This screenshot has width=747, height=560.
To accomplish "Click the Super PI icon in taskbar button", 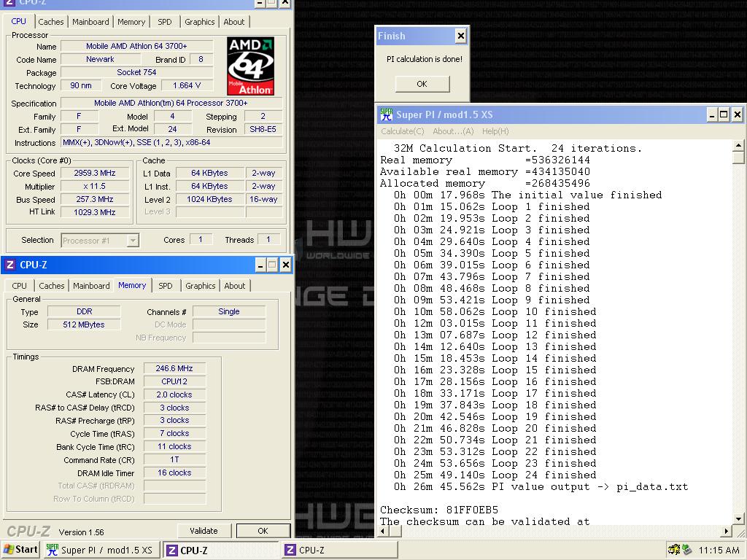I will pyautogui.click(x=53, y=550).
